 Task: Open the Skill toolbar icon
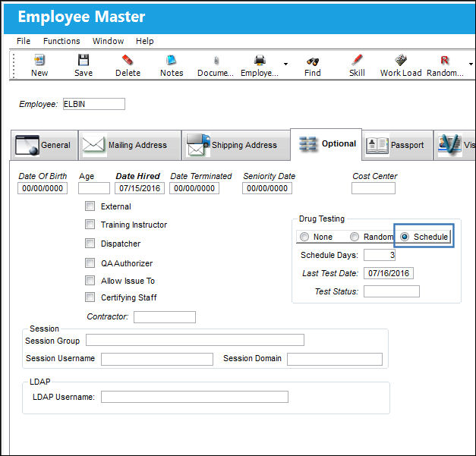tap(357, 60)
